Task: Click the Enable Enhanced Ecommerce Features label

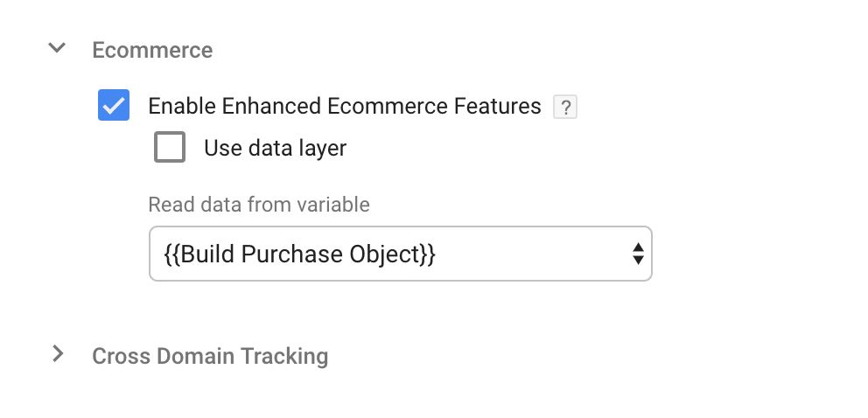Action: point(345,106)
